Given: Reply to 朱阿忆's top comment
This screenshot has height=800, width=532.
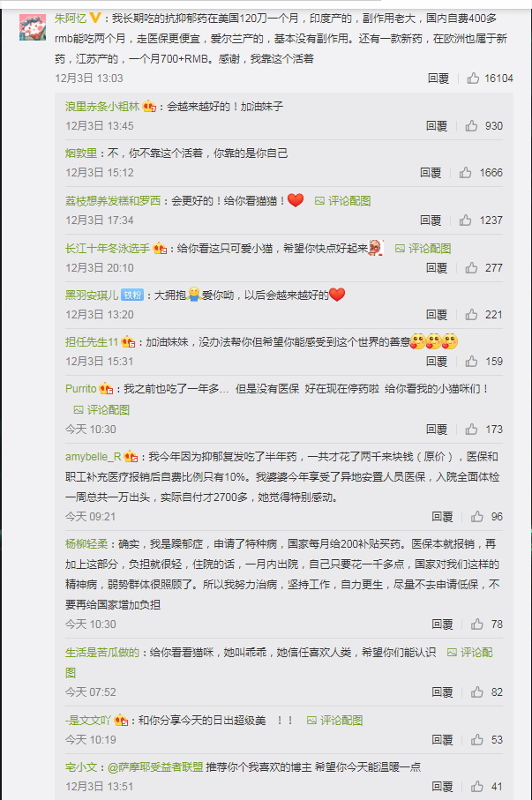Looking at the screenshot, I should (438, 79).
